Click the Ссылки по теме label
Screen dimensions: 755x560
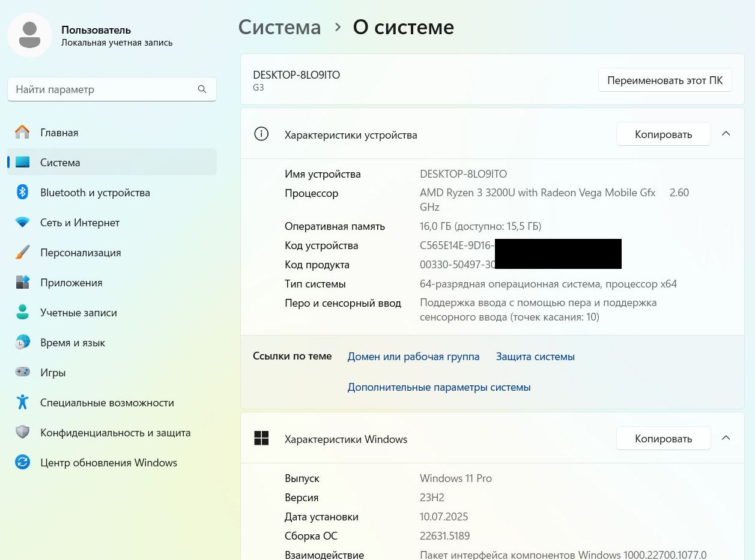293,356
